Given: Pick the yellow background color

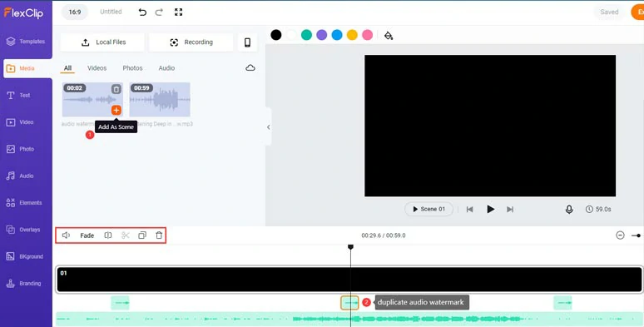Looking at the screenshot, I should coord(352,35).
